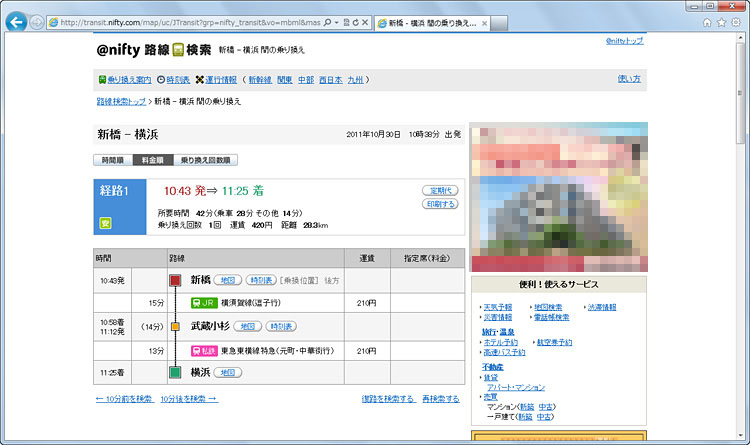The height and width of the screenshot is (445, 750).
Task: Stop loading with the X icon in address bar
Action: pyautogui.click(x=364, y=22)
